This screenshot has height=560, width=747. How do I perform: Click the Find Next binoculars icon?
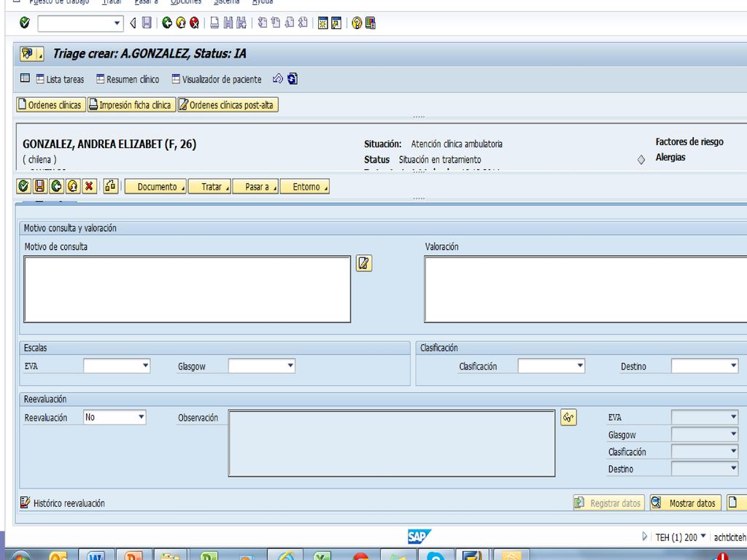pyautogui.click(x=241, y=23)
